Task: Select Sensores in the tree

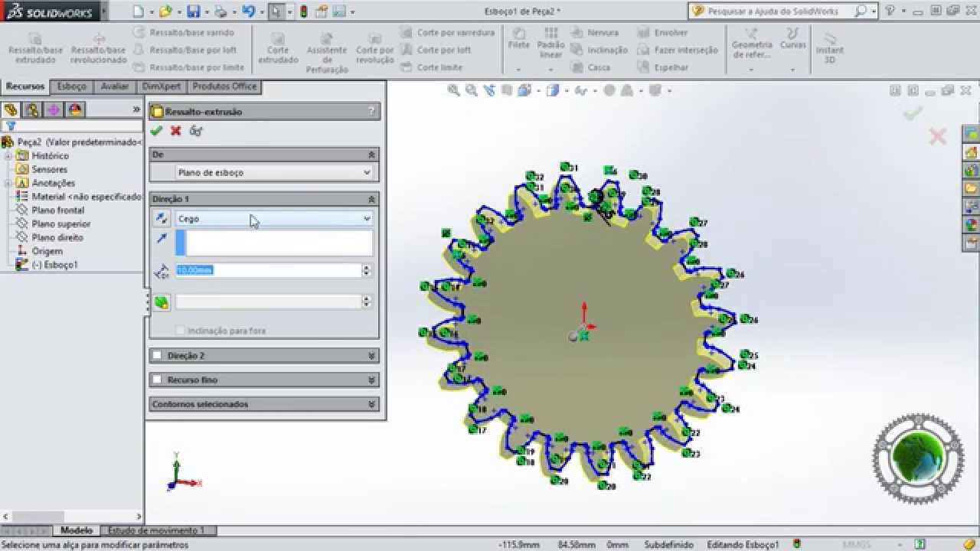Action: tap(49, 170)
